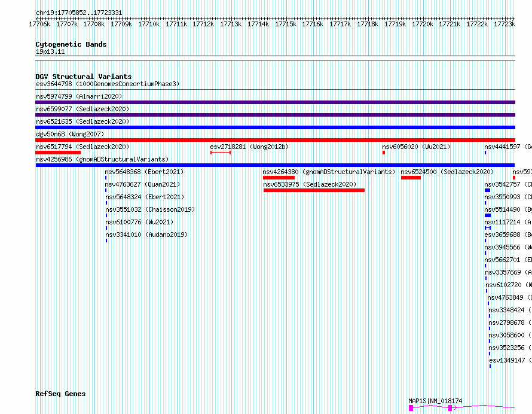This screenshot has height=414, width=532.
Task: Open the nsv6056020 (Wu2021) variant label
Action: tap(416, 147)
